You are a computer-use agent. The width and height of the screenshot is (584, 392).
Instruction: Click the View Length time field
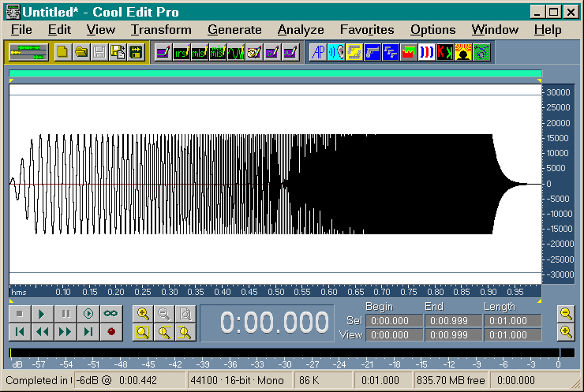[512, 334]
